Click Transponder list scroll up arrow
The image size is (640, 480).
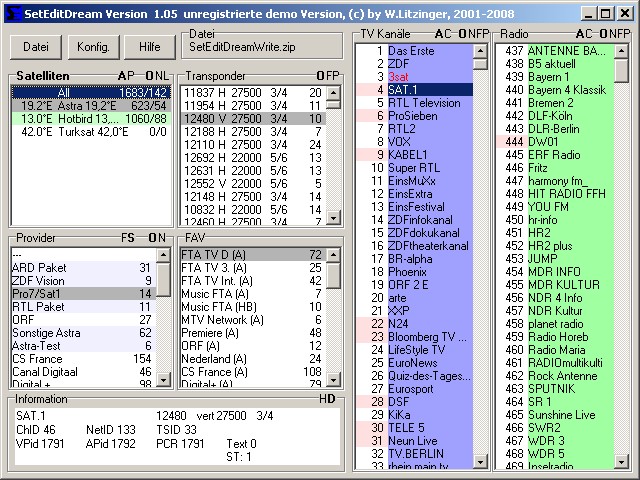pyautogui.click(x=333, y=93)
